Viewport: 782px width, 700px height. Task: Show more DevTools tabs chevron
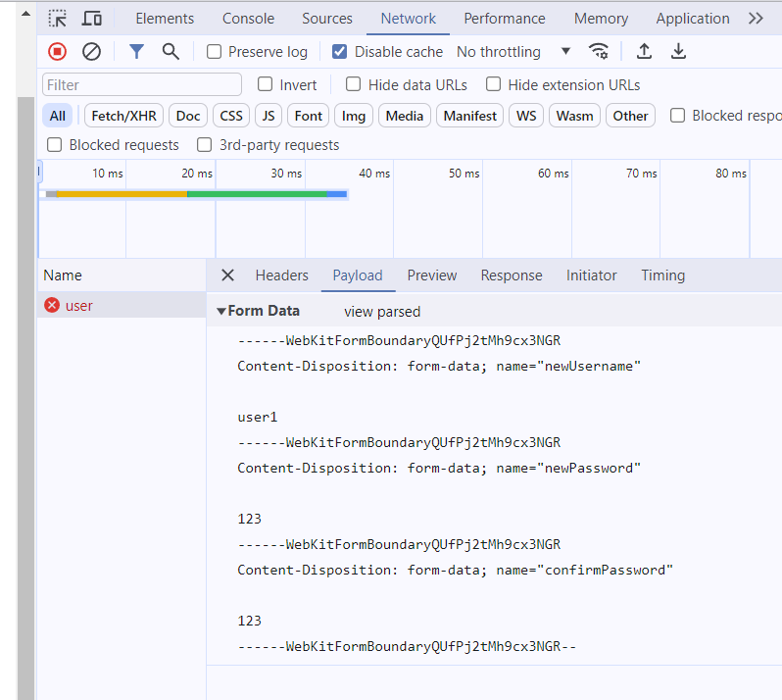[x=756, y=19]
